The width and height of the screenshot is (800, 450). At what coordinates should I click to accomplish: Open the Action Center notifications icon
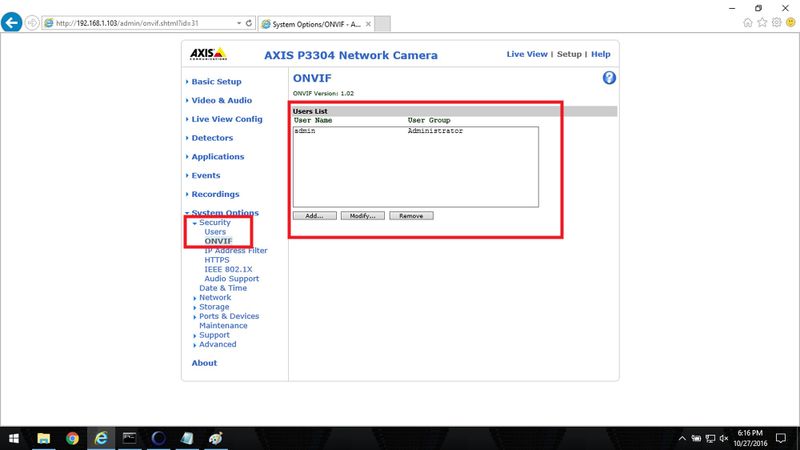[x=781, y=438]
